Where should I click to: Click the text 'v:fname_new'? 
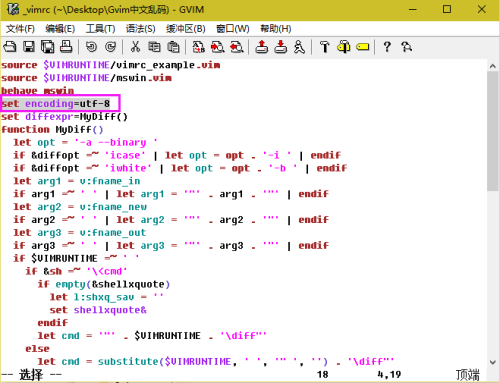coord(113,207)
